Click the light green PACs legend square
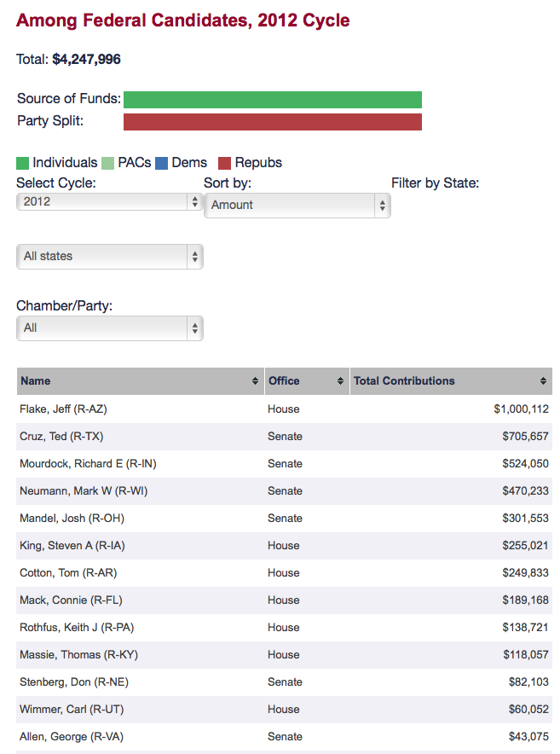Viewport: 560px width, 754px height. click(x=107, y=163)
